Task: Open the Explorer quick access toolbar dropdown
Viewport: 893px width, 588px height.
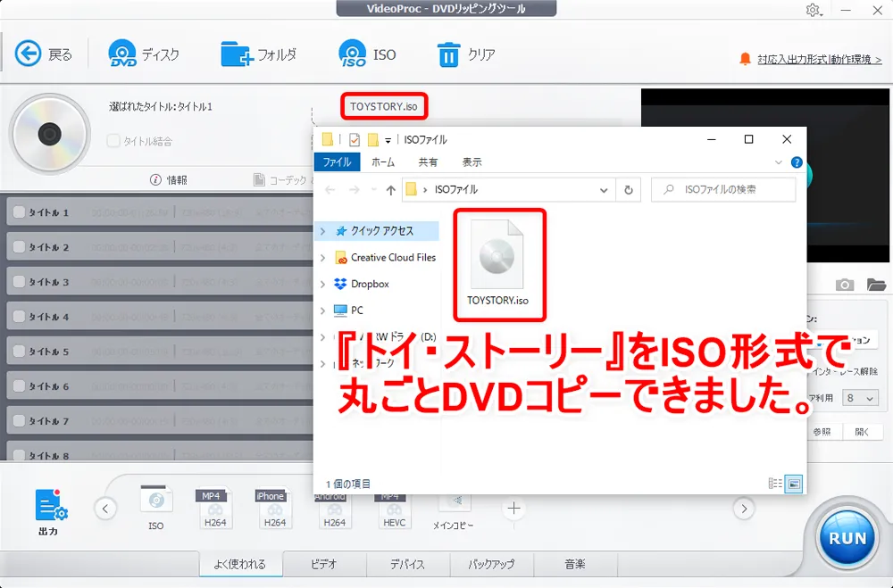Action: (x=388, y=140)
